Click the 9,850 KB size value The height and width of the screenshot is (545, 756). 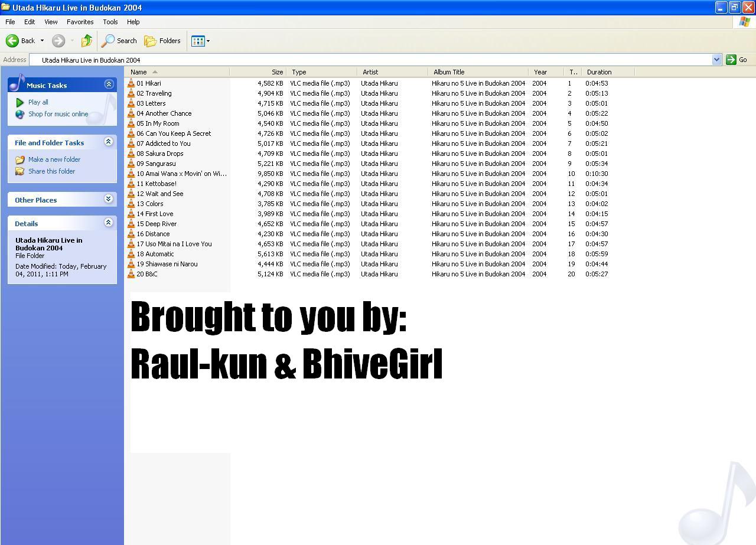point(270,174)
